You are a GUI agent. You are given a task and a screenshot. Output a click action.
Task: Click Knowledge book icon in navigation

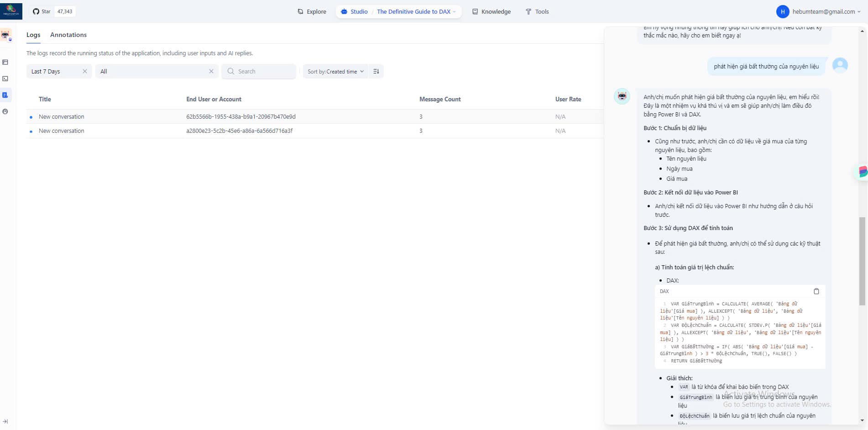475,11
